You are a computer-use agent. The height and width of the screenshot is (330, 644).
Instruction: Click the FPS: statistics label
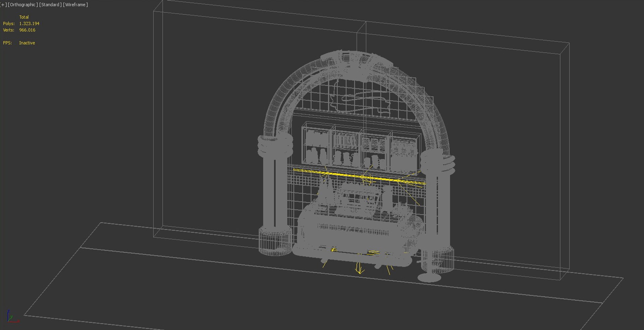[7, 43]
